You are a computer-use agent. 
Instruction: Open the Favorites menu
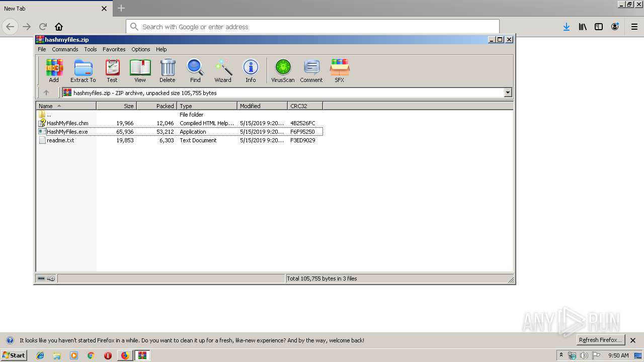pyautogui.click(x=114, y=49)
